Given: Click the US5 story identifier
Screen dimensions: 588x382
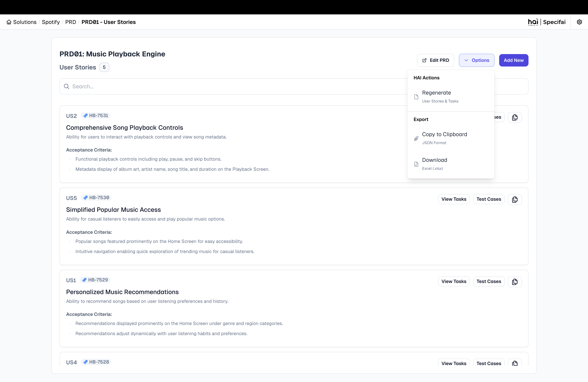Looking at the screenshot, I should tap(71, 198).
